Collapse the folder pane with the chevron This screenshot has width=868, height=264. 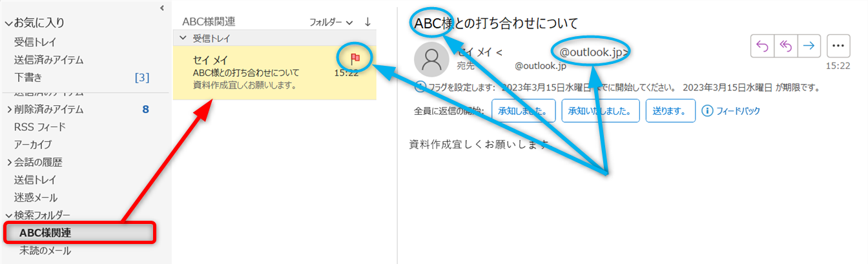(x=161, y=8)
